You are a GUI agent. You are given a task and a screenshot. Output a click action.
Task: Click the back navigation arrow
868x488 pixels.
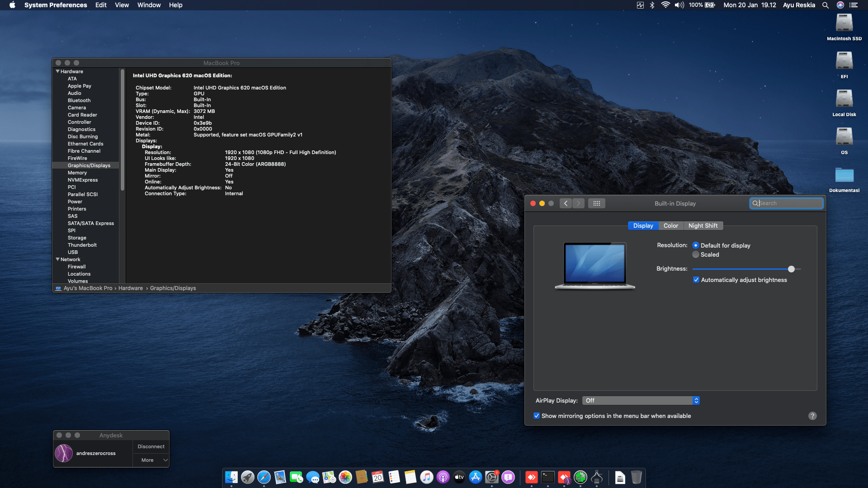566,203
